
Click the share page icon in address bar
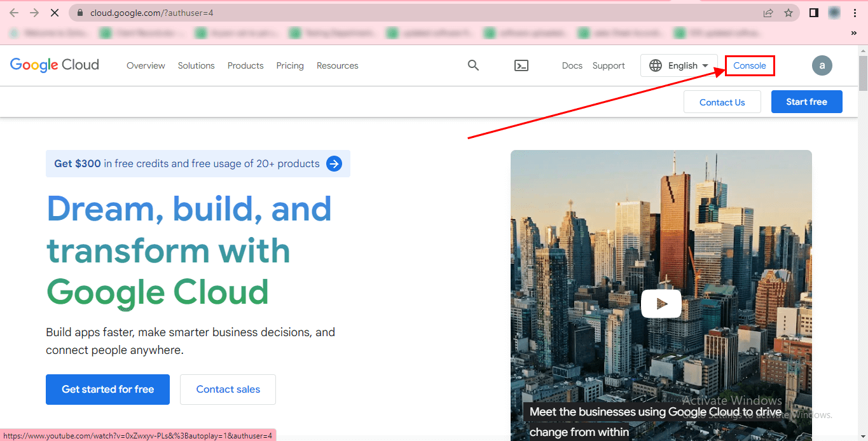tap(768, 13)
